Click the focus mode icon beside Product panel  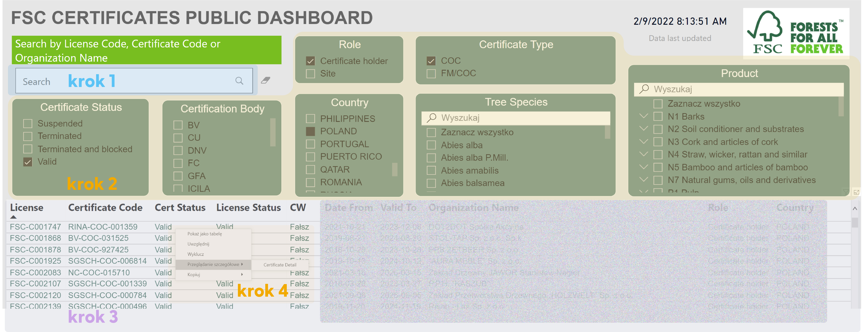pyautogui.click(x=856, y=192)
